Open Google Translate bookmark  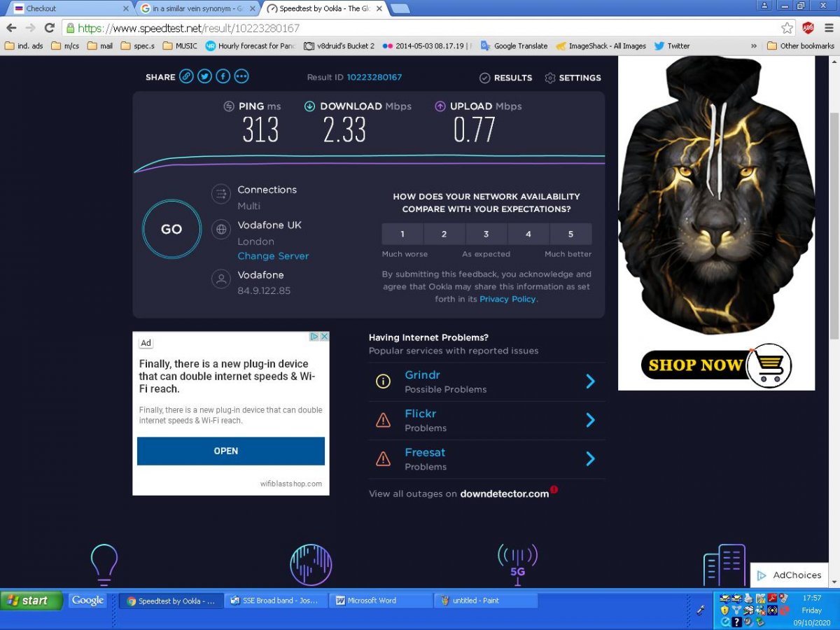(x=514, y=45)
